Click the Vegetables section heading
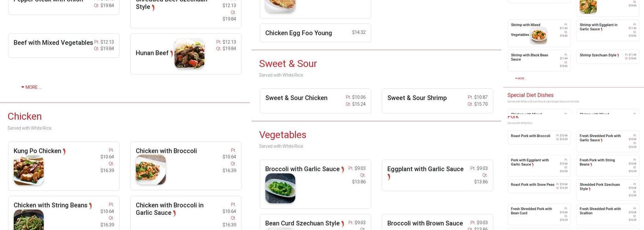Image resolution: width=644 pixels, height=230 pixels. click(x=282, y=135)
